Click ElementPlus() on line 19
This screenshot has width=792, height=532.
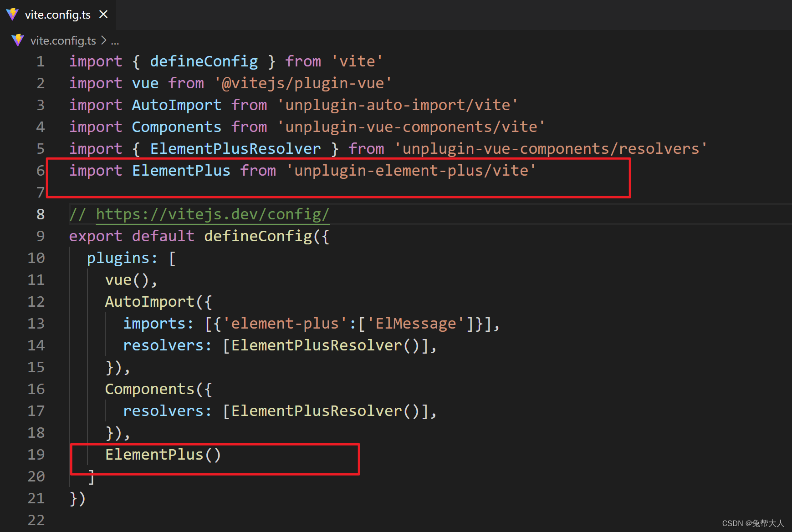click(163, 455)
